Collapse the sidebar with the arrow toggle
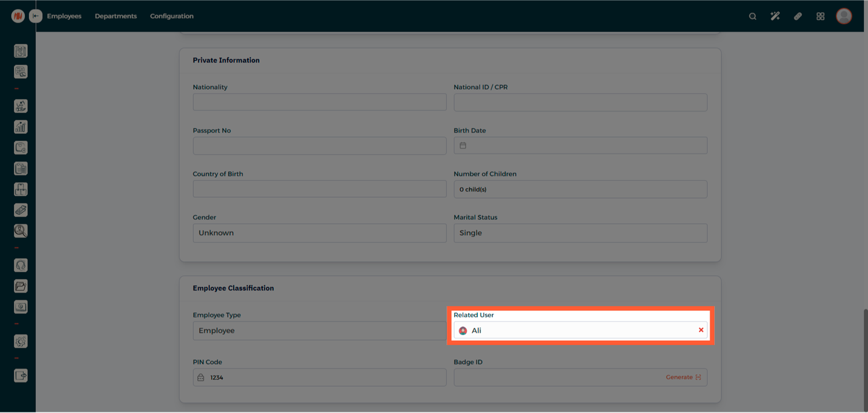This screenshot has width=868, height=413. pos(36,16)
